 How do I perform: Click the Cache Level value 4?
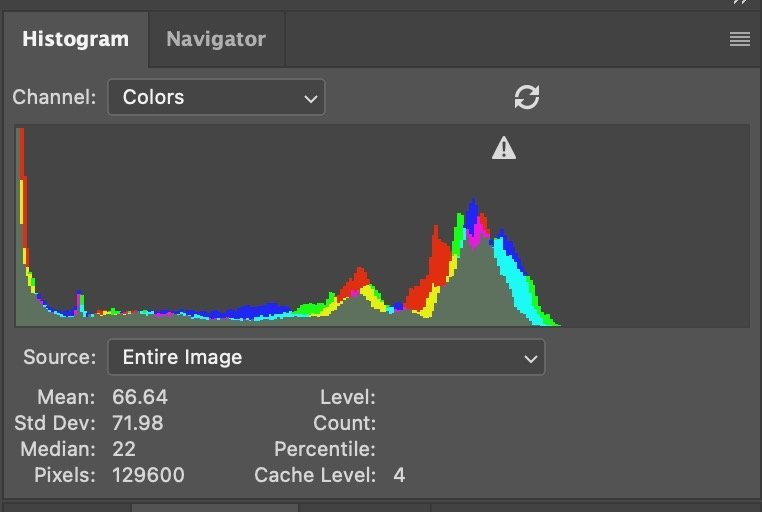point(399,475)
